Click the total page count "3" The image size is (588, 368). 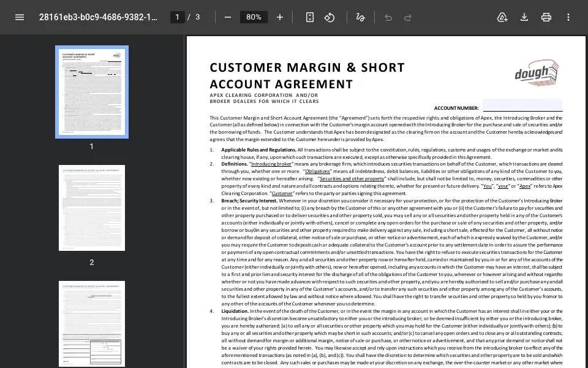(x=198, y=17)
